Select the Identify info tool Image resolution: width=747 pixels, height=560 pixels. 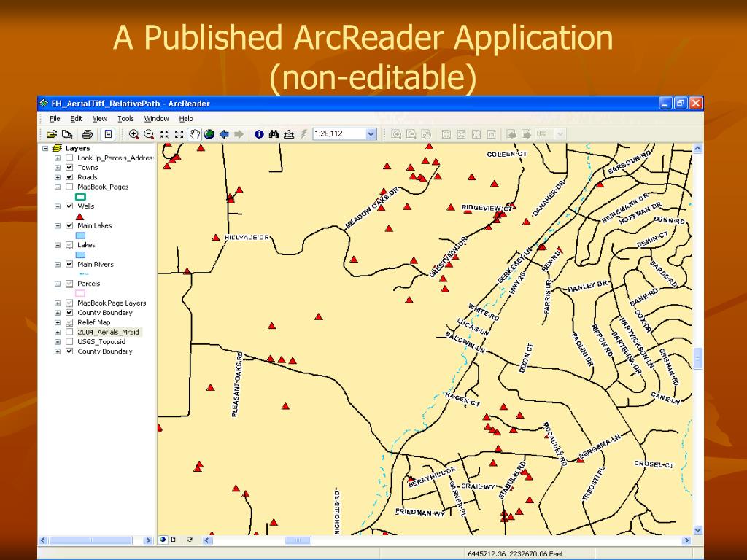click(x=259, y=134)
